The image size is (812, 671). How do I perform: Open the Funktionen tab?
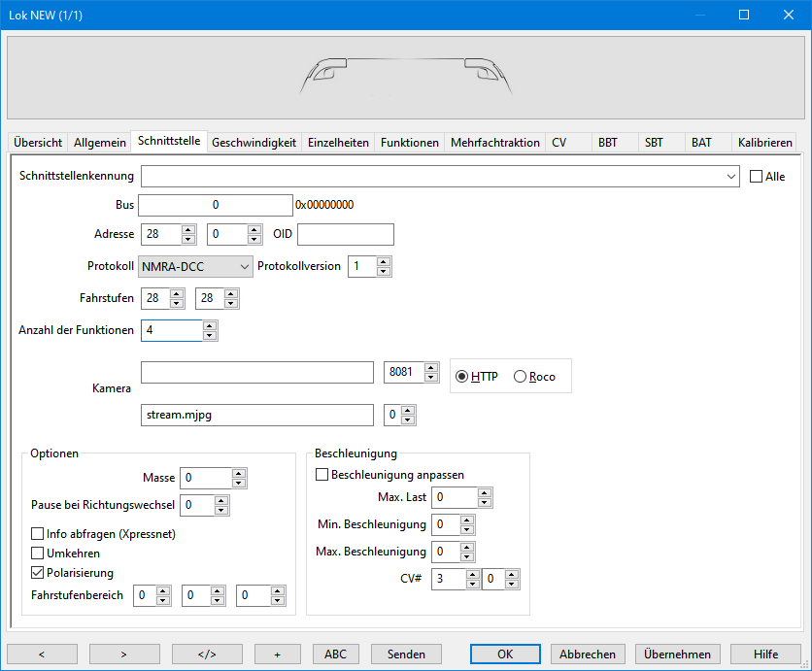click(x=409, y=142)
